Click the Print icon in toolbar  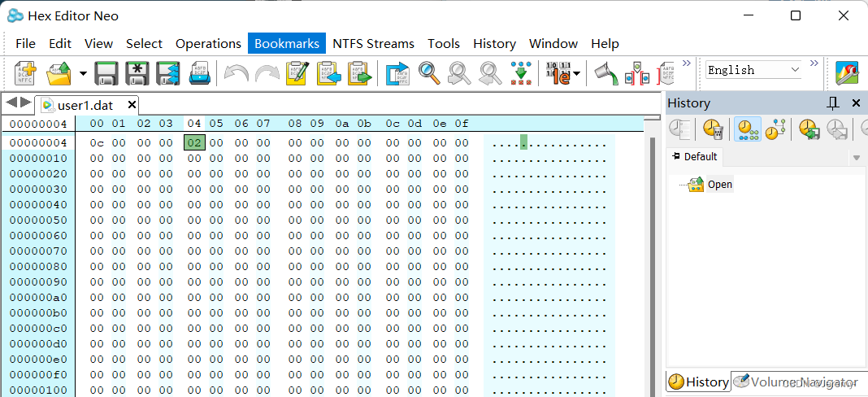pyautogui.click(x=200, y=72)
